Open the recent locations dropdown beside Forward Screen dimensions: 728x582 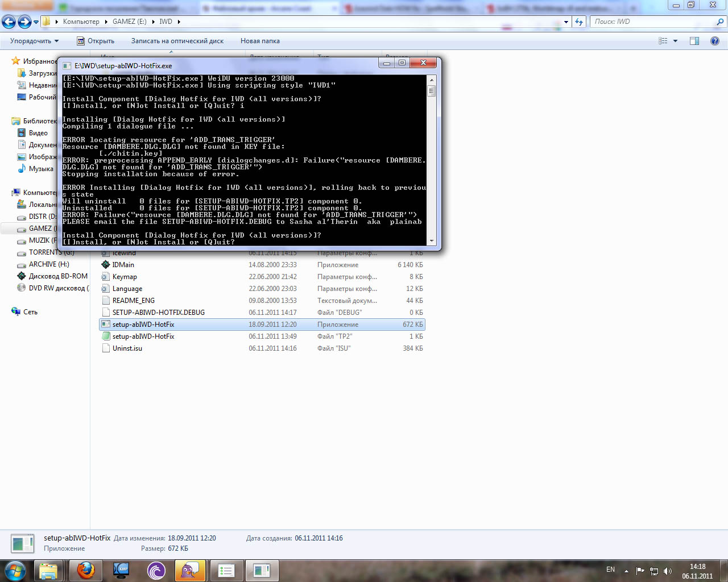[x=36, y=22]
